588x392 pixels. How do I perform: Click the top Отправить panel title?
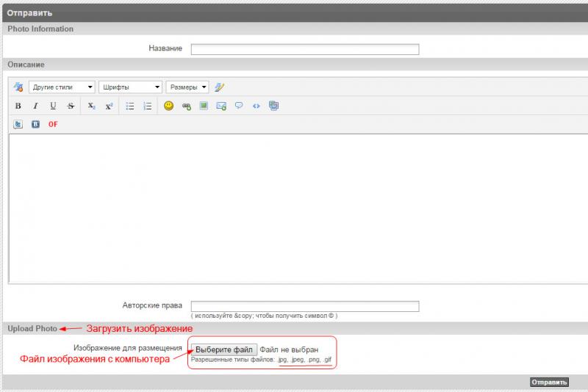click(x=29, y=13)
